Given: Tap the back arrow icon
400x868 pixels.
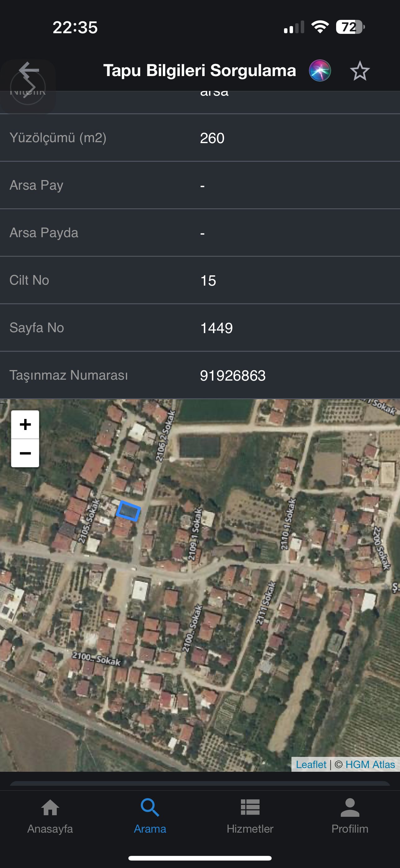Looking at the screenshot, I should 29,70.
